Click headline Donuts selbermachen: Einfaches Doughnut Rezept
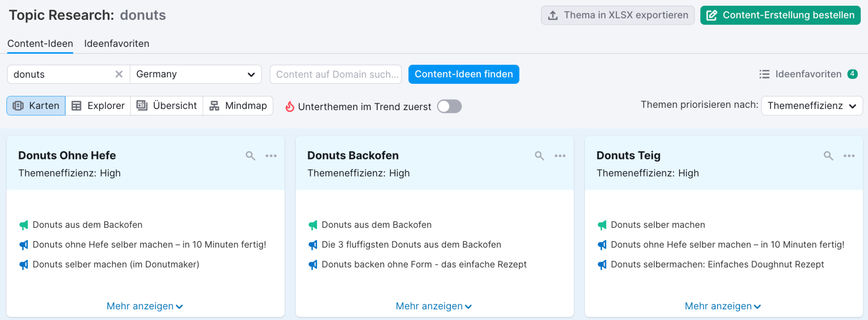This screenshot has height=320, width=868. click(x=718, y=265)
